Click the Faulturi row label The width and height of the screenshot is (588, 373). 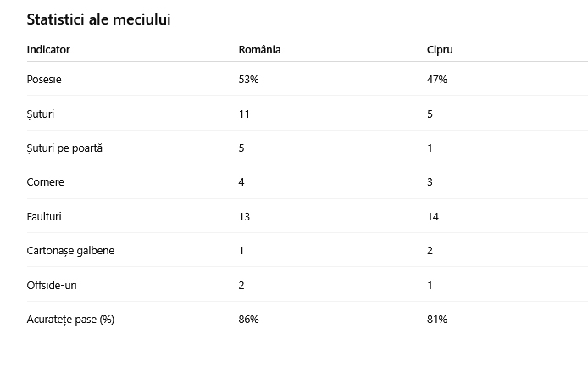point(44,216)
